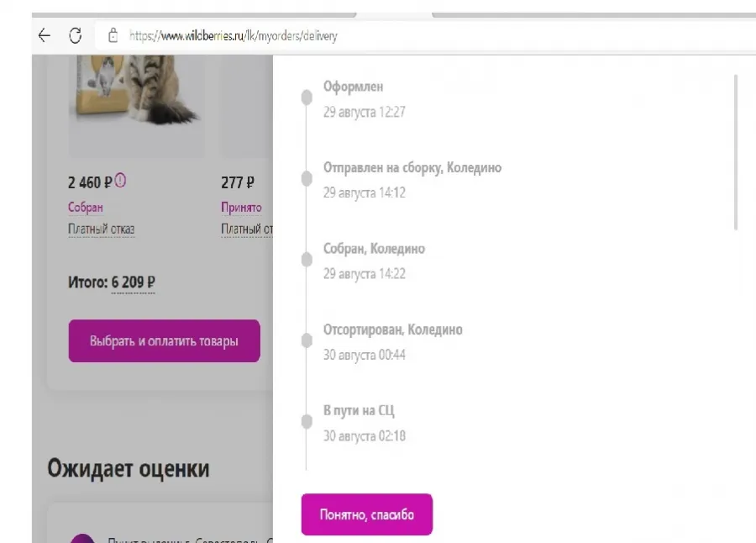Select 'Отсортирован, Коледино' timeline point
This screenshot has height=543, width=756.
(x=307, y=340)
